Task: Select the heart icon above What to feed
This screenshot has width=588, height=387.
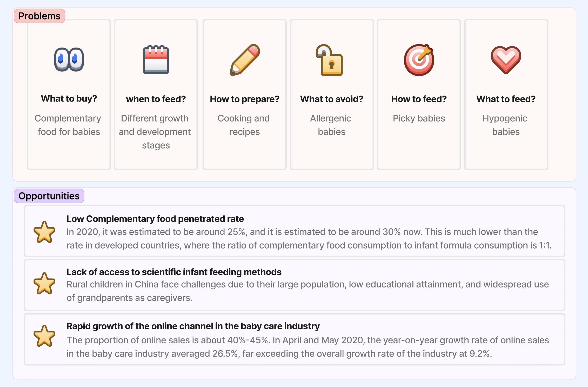Action: [506, 60]
